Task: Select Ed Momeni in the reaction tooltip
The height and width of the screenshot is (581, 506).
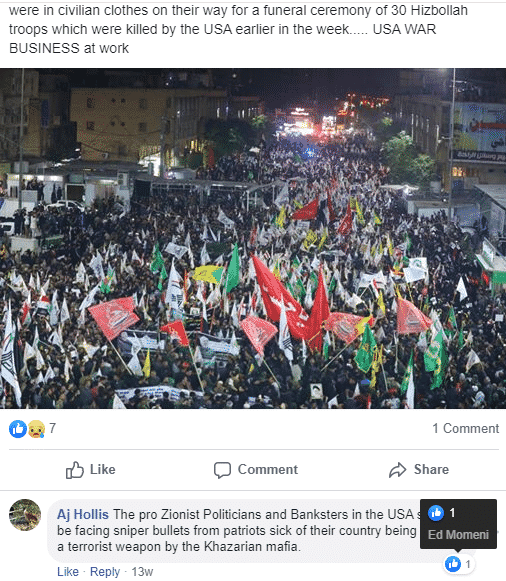Action: tap(458, 535)
